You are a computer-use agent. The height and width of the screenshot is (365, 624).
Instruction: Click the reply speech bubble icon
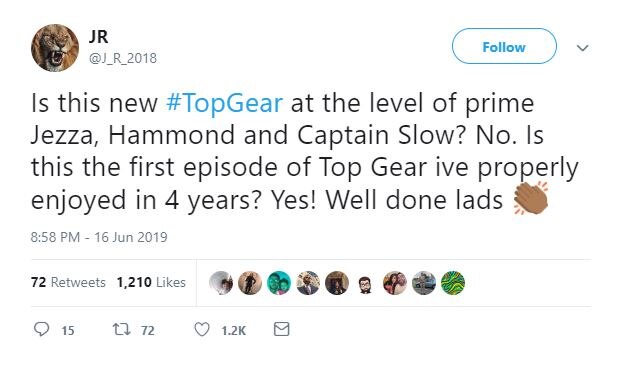pyautogui.click(x=41, y=329)
